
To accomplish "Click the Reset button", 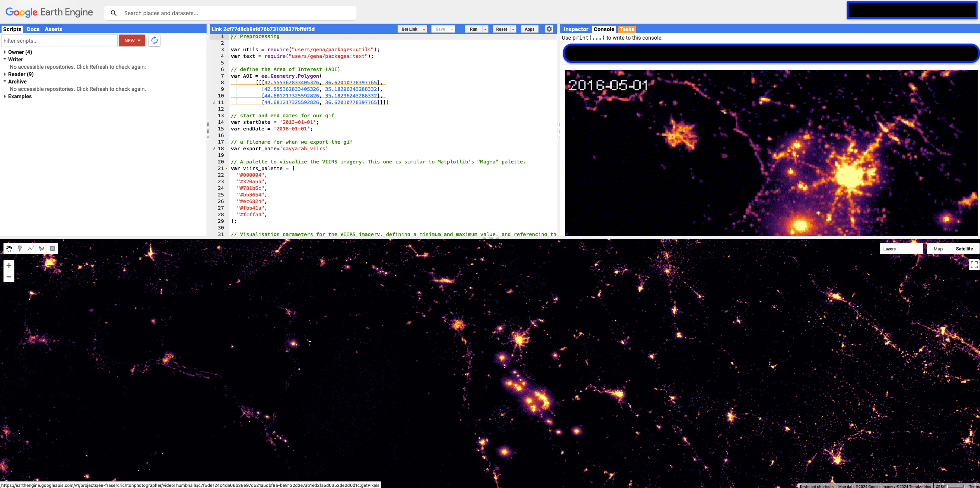I will coord(501,29).
